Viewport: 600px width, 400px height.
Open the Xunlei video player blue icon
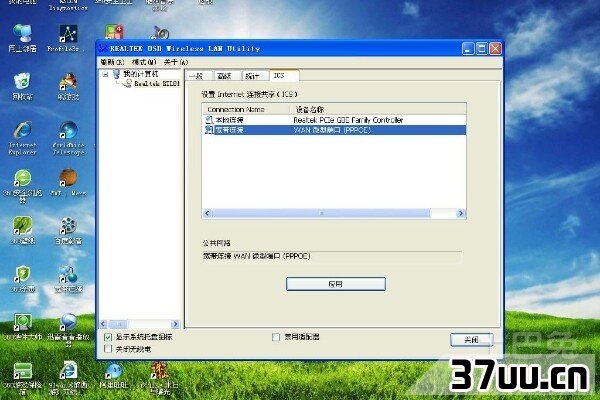tap(68, 322)
